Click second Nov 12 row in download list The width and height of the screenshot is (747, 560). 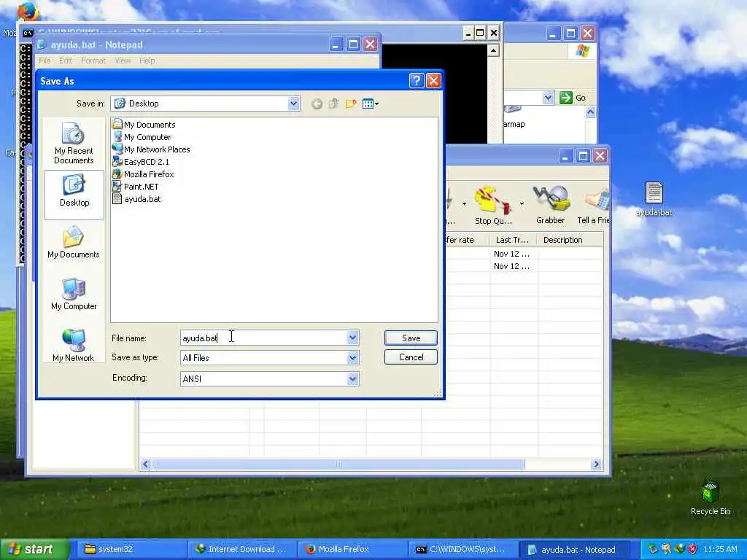pos(511,266)
